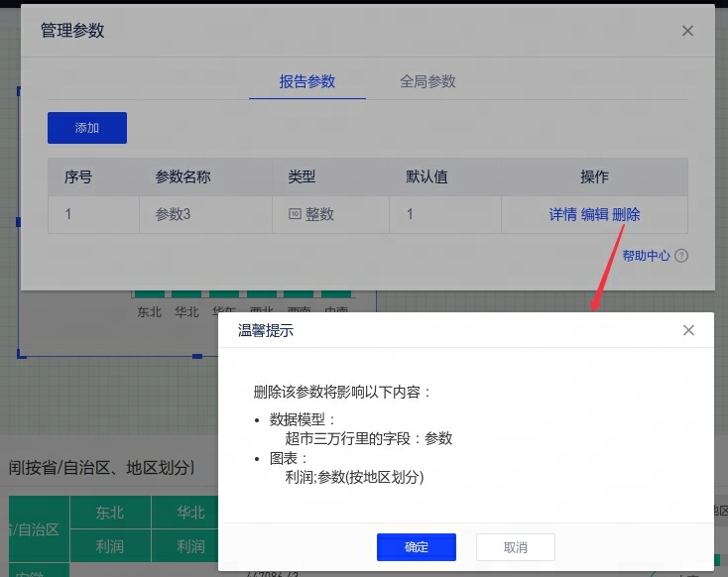
Task: Click the 默认值 column header
Action: tap(426, 176)
